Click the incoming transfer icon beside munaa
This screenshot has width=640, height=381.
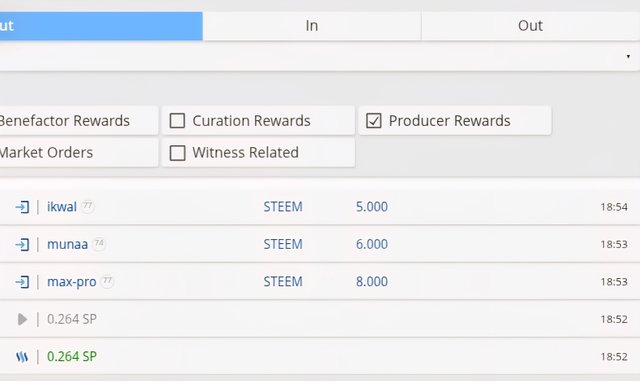pos(22,245)
